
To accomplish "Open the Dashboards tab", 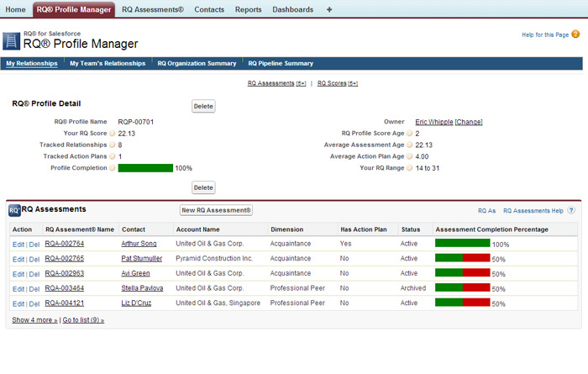I will (293, 10).
